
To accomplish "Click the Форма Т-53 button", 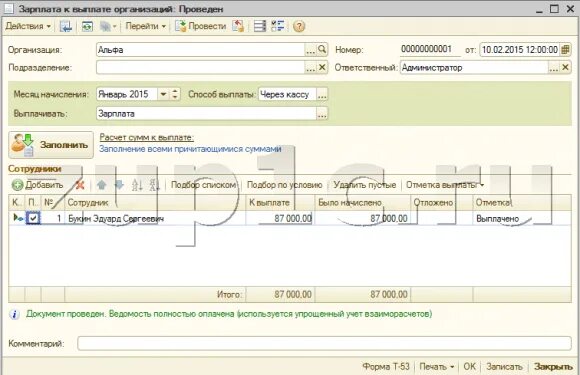I will [x=386, y=366].
